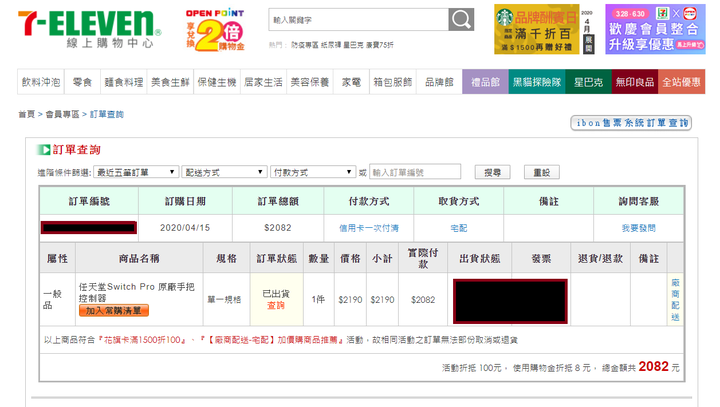Click the 7-ELEVEN online shopping logo
The width and height of the screenshot is (720, 407).
90,29
